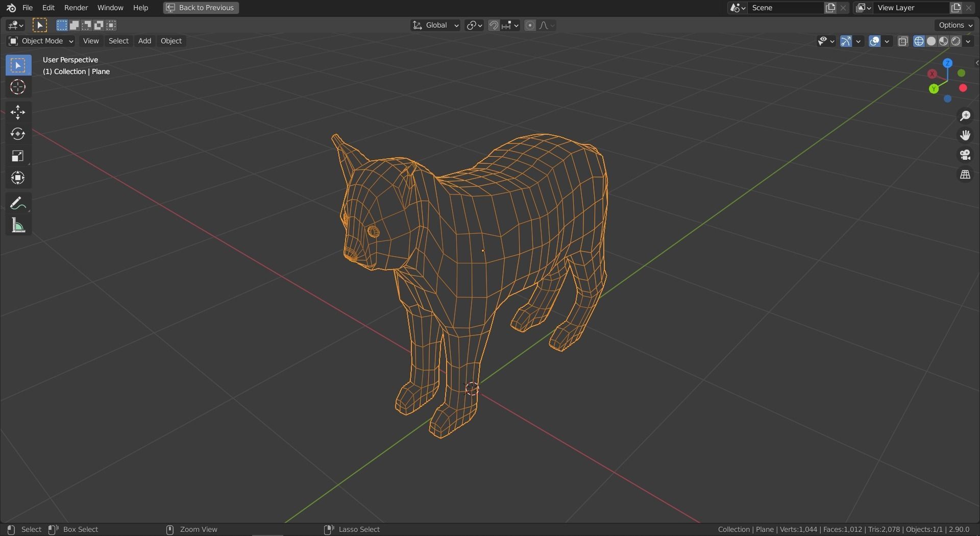
Task: Toggle snapping magnet icon
Action: click(494, 26)
